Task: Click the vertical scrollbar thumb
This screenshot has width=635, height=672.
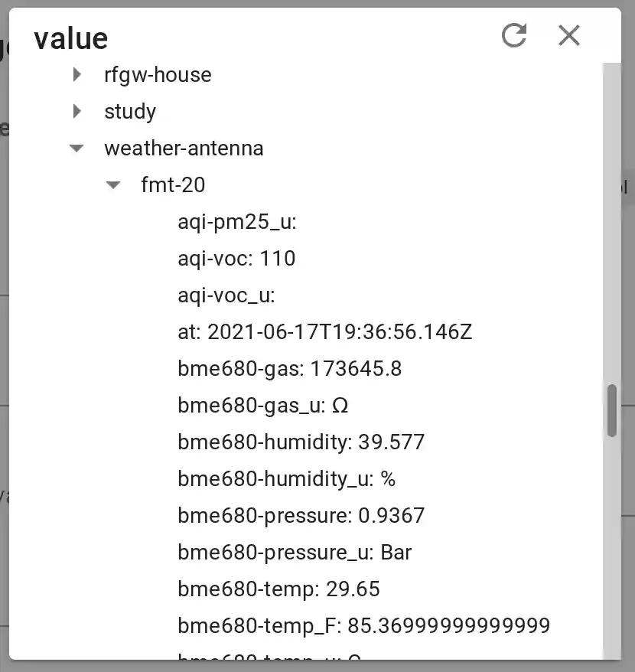Action: point(611,411)
